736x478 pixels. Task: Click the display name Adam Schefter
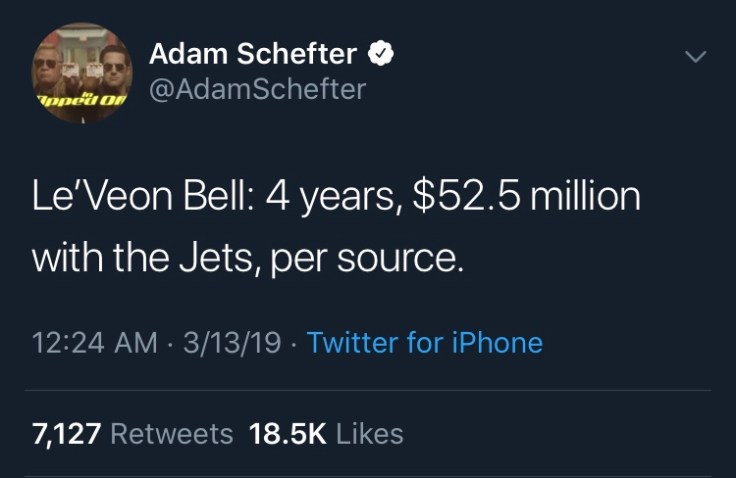coord(252,55)
